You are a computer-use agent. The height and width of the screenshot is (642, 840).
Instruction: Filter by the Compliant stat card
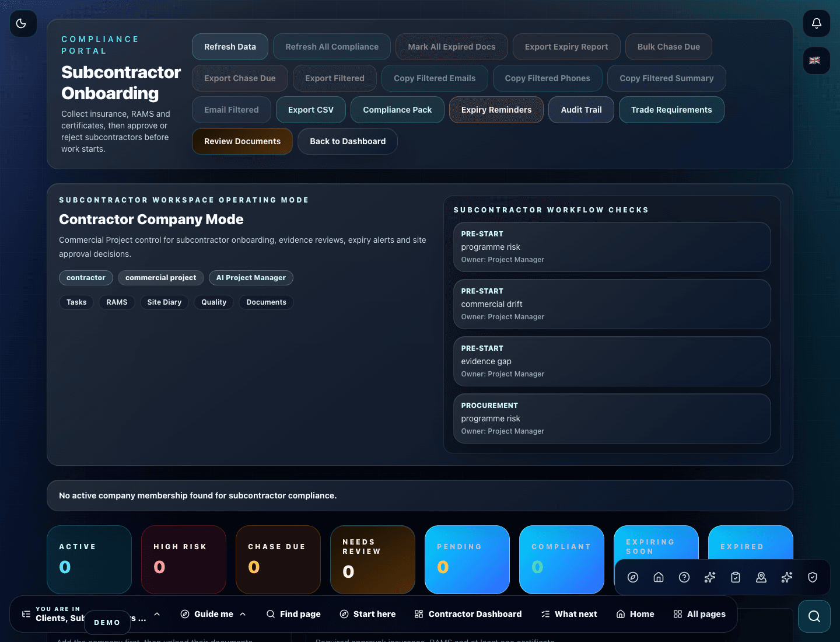pos(562,560)
